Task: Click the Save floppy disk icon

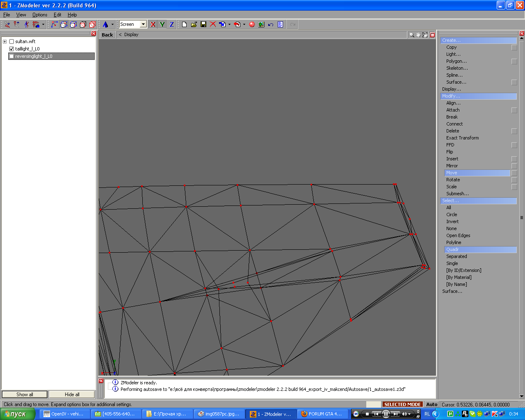Action: [203, 25]
